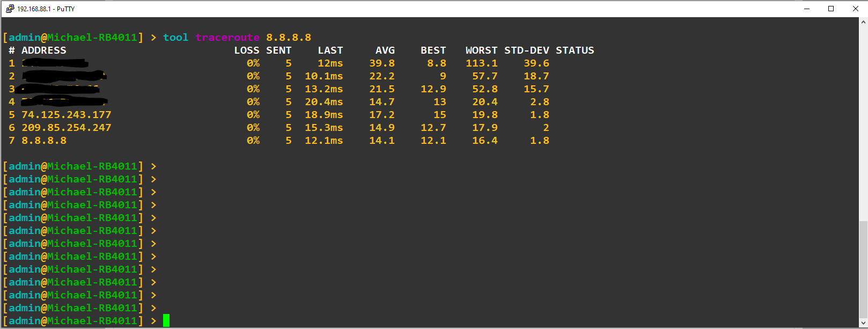868x329 pixels.
Task: Click the std-dev value 18.7
Action: [536, 76]
